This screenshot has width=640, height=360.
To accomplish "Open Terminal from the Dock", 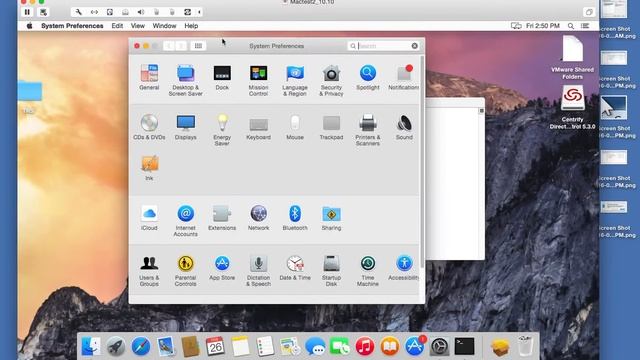I will click(x=464, y=347).
